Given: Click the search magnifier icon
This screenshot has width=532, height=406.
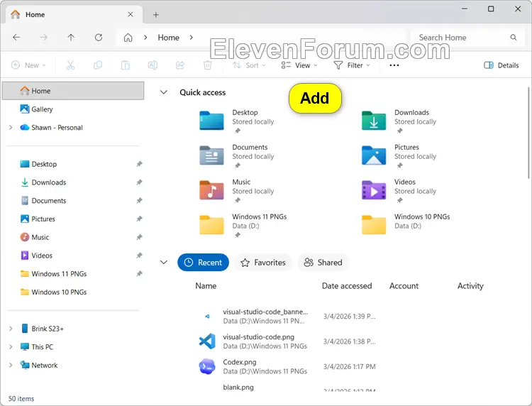Looking at the screenshot, I should (x=514, y=38).
